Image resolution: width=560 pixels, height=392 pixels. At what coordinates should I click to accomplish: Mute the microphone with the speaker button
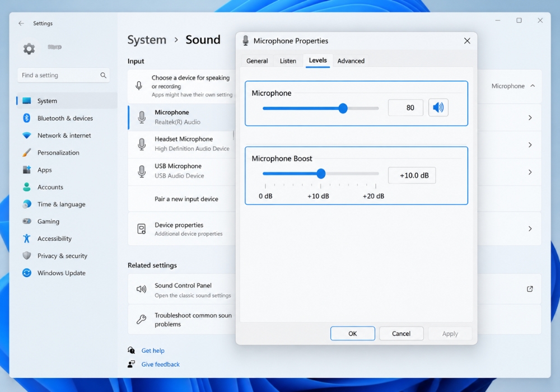coord(438,108)
